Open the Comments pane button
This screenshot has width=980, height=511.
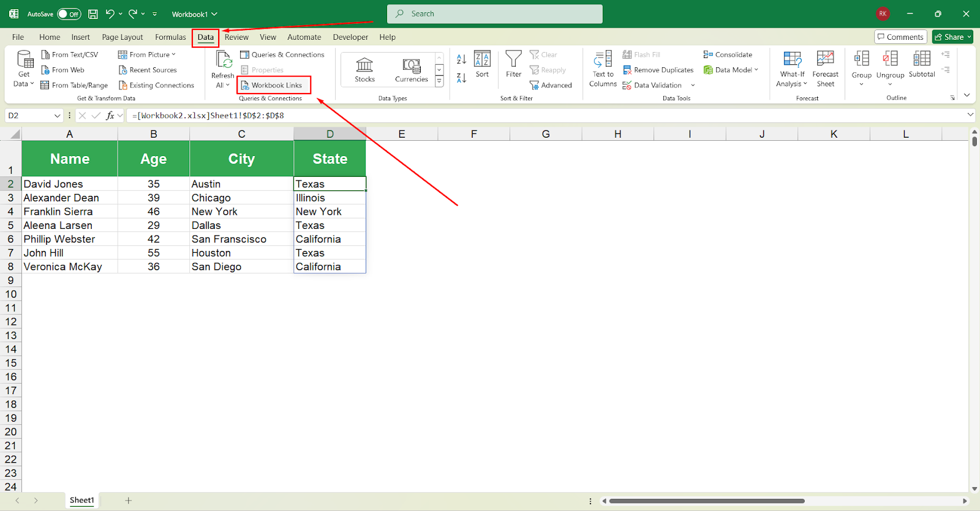[900, 37]
